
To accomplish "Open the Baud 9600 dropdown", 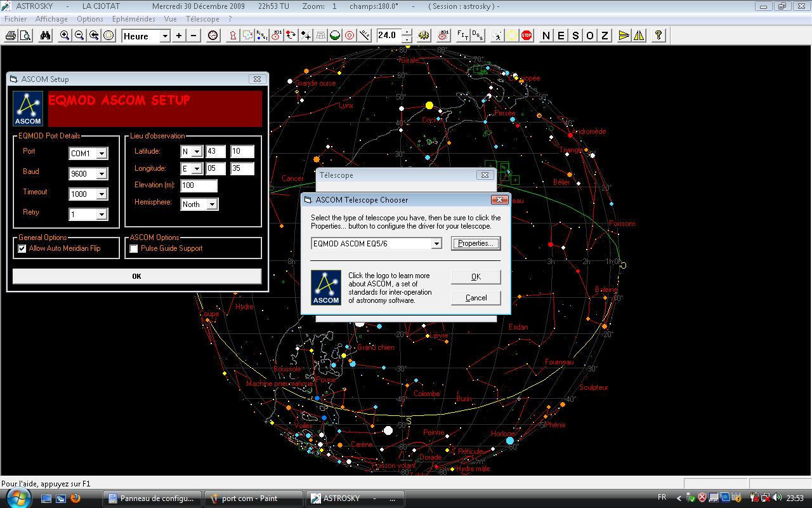I will click(x=101, y=174).
